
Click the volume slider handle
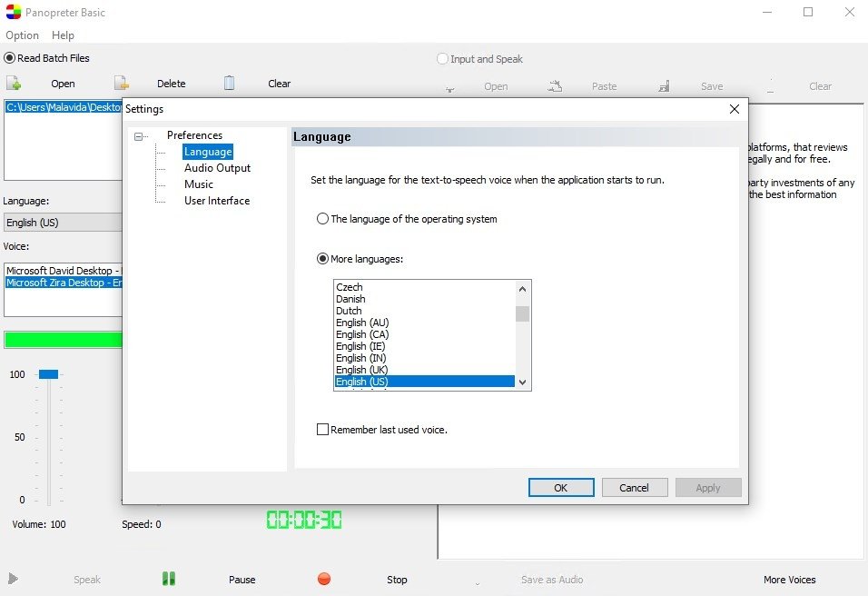(x=49, y=374)
